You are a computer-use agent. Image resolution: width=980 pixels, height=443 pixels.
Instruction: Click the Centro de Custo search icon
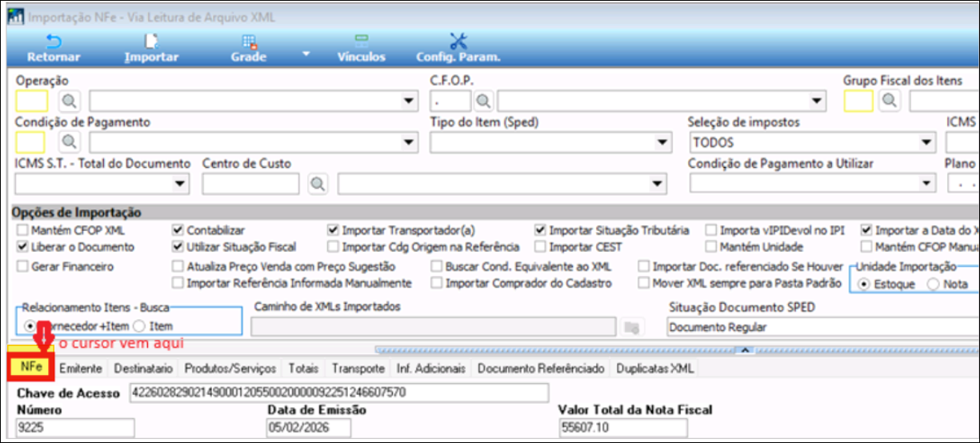318,184
